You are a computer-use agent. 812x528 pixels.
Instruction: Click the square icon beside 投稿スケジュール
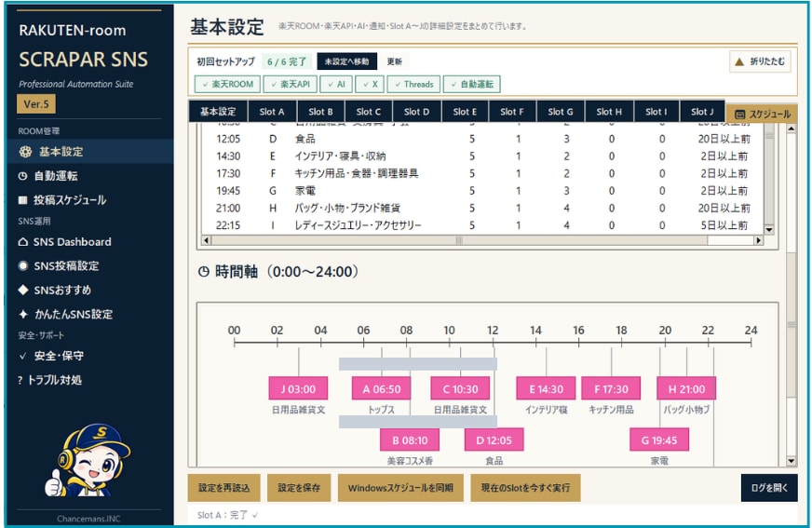(22, 200)
